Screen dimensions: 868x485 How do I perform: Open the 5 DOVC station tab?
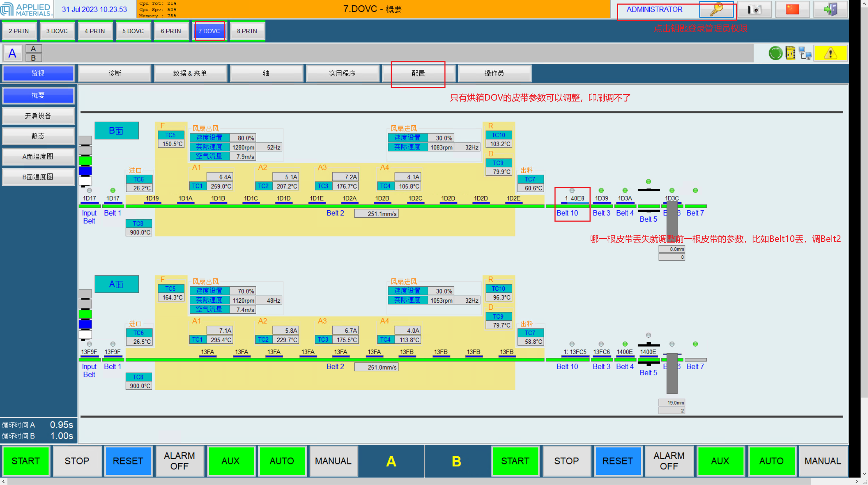[133, 31]
